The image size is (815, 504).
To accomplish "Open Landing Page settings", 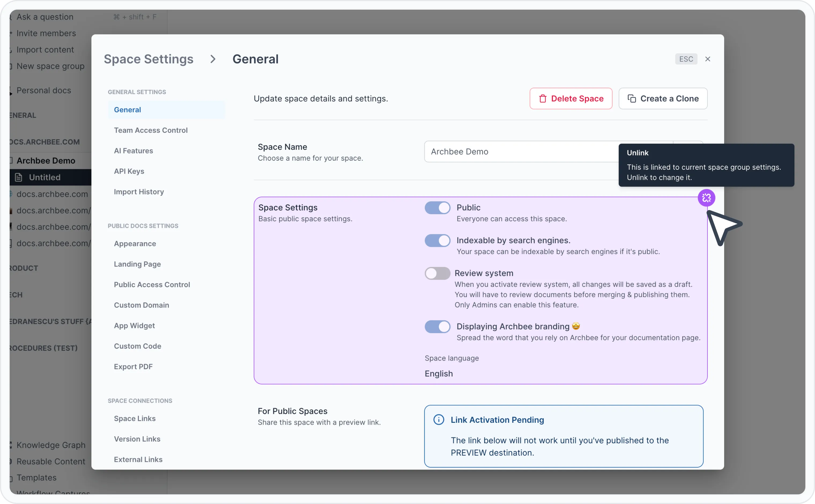I will (137, 264).
